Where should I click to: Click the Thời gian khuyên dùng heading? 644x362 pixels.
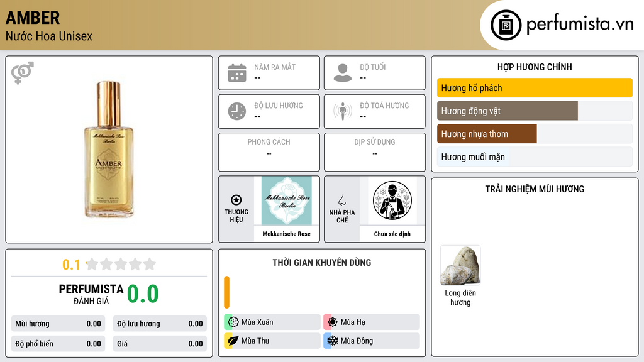point(322,263)
